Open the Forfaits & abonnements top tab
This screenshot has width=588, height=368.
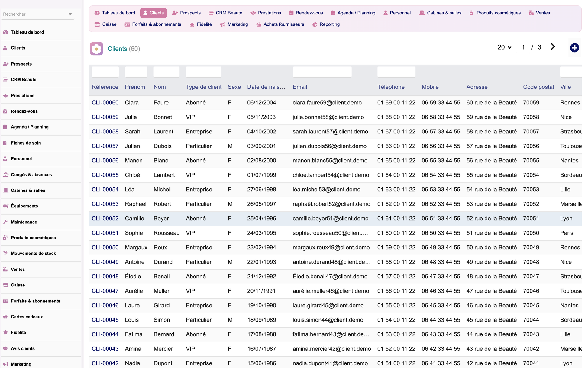[x=153, y=24]
